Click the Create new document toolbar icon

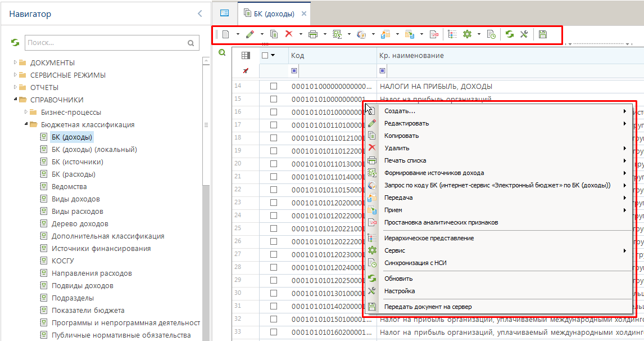pos(225,34)
